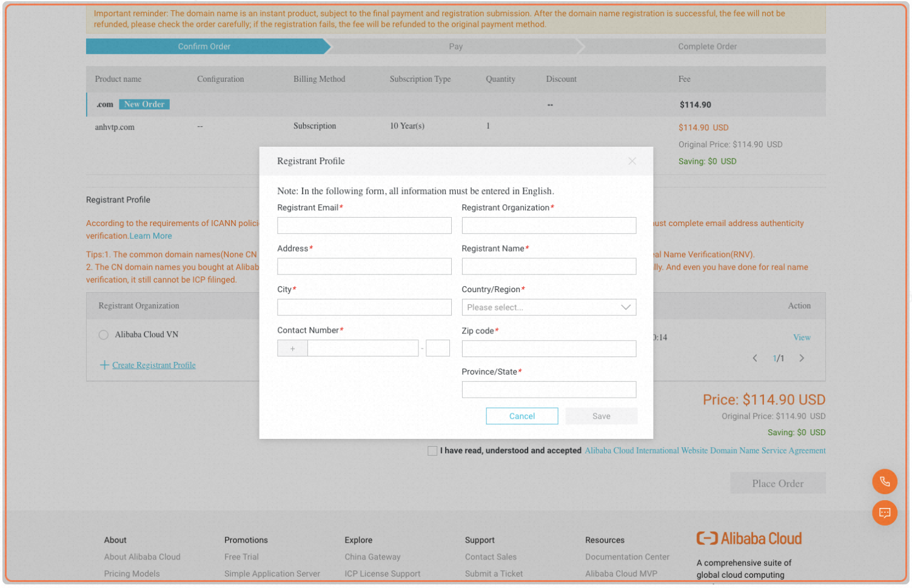Select the Pay step tab
The width and height of the screenshot is (912, 588).
coord(456,47)
